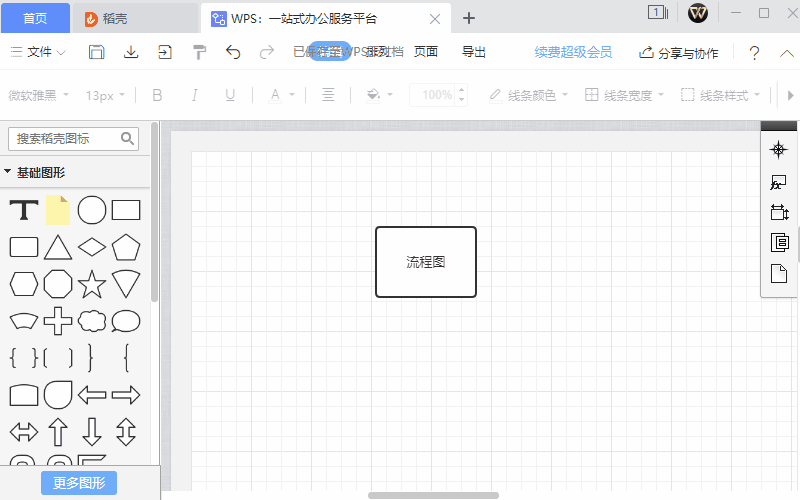Collapse the toolbar with chevron

click(x=787, y=53)
